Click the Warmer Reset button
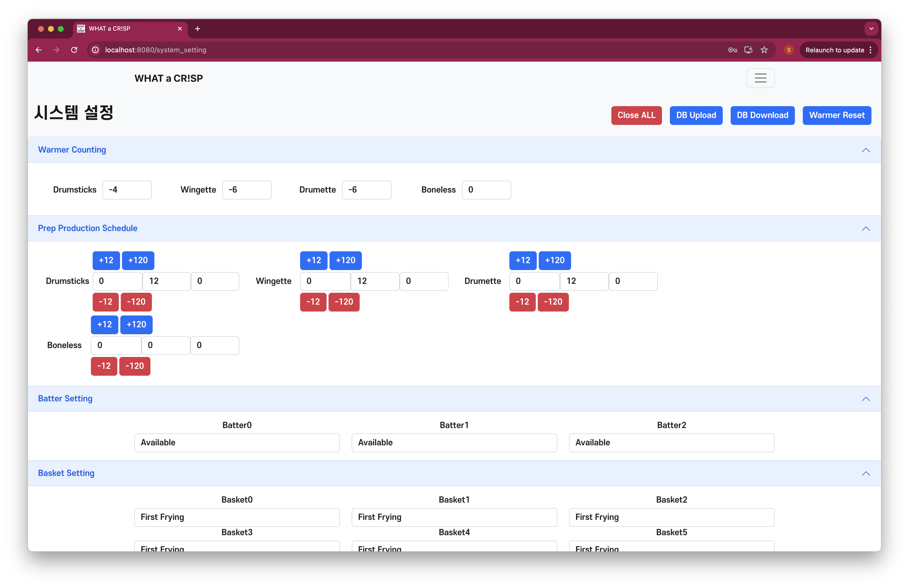909x588 pixels. click(x=836, y=115)
